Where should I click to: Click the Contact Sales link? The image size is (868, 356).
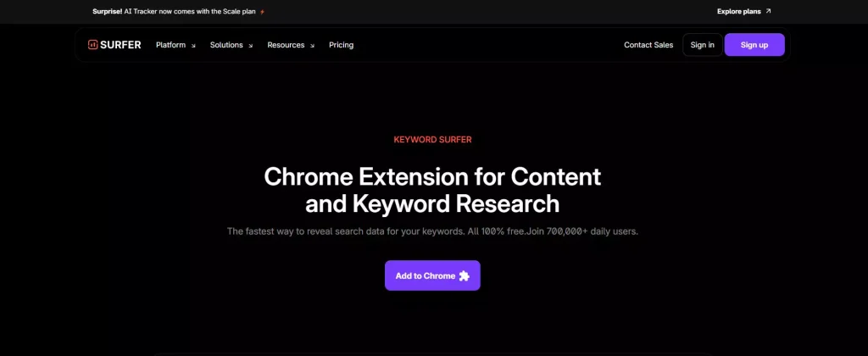pyautogui.click(x=648, y=45)
